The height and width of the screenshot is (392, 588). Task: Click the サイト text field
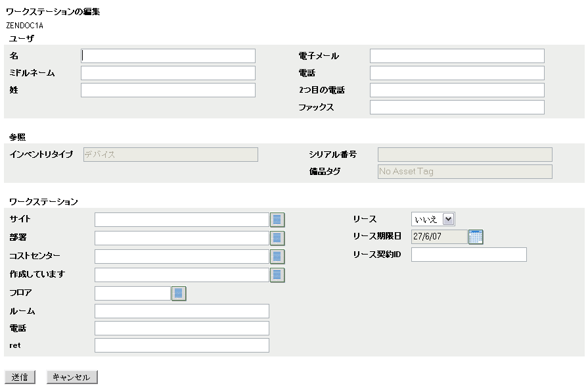pos(182,220)
